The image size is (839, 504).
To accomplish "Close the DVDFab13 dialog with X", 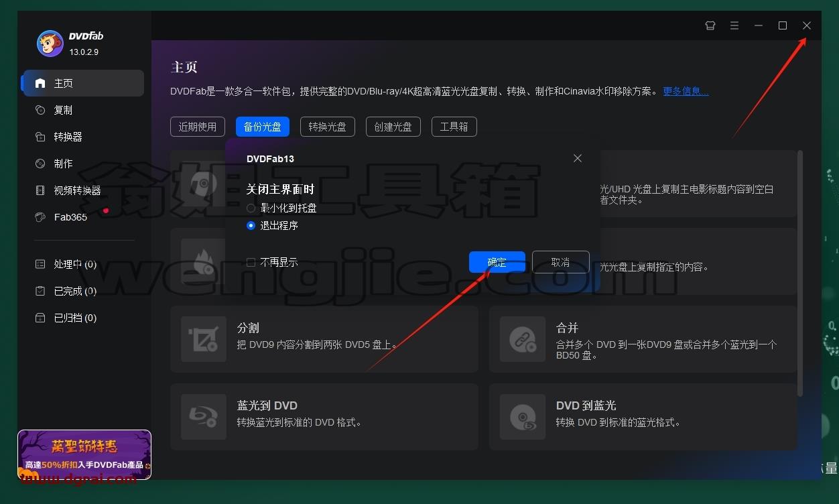I will (578, 158).
